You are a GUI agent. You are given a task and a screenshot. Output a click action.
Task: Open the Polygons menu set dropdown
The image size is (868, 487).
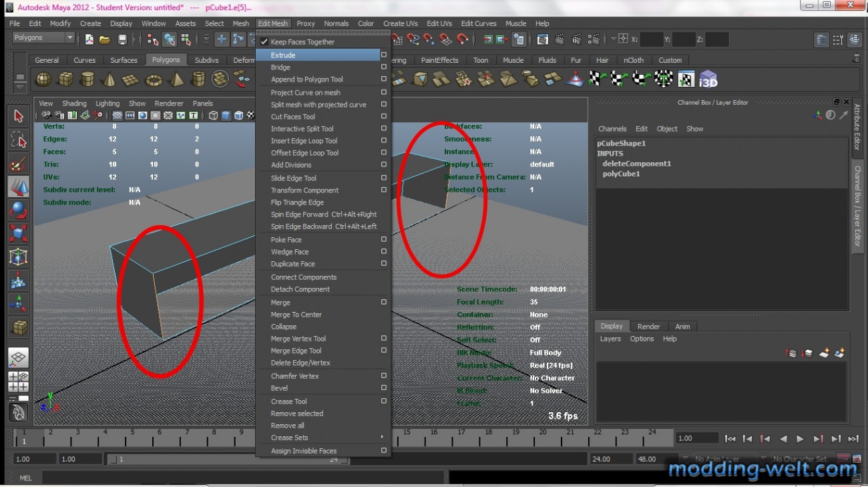pos(43,38)
